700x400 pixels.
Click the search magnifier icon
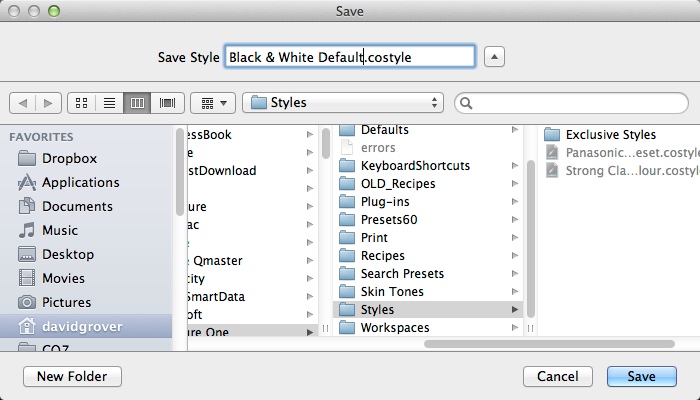point(466,103)
